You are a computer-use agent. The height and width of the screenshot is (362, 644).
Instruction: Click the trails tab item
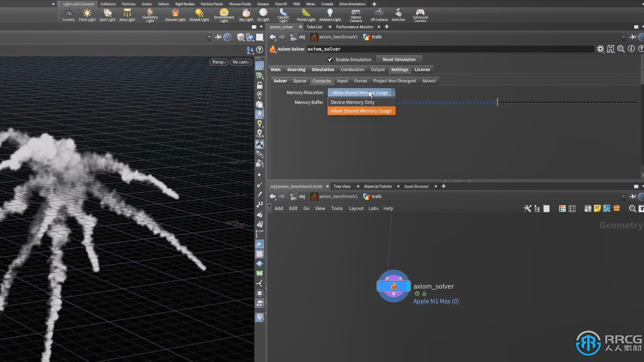376,37
